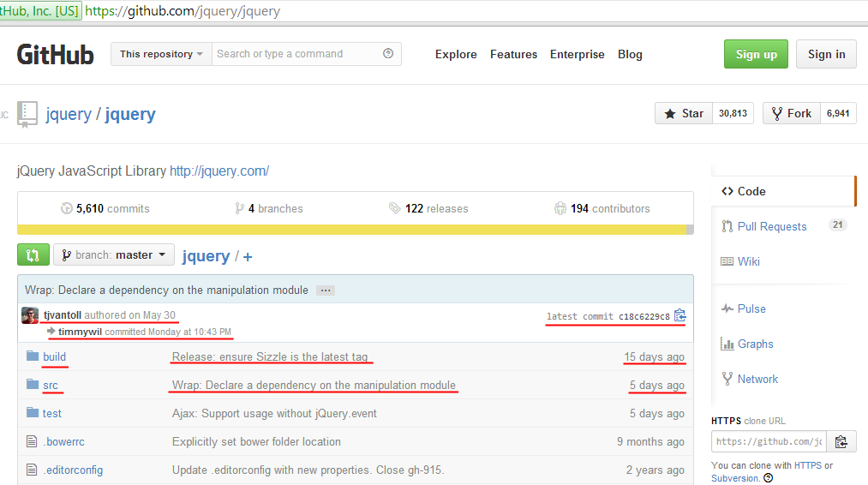
Task: Click the contributors people icon
Action: (560, 208)
